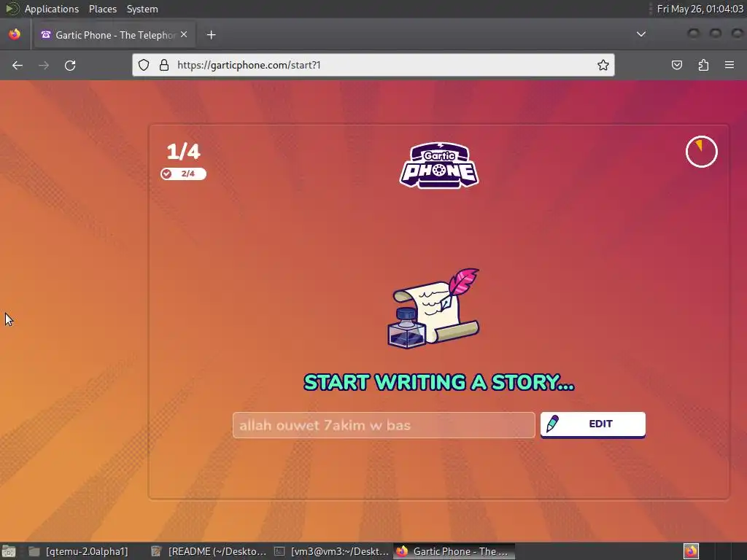Click the scroll and quill illustration

433,308
